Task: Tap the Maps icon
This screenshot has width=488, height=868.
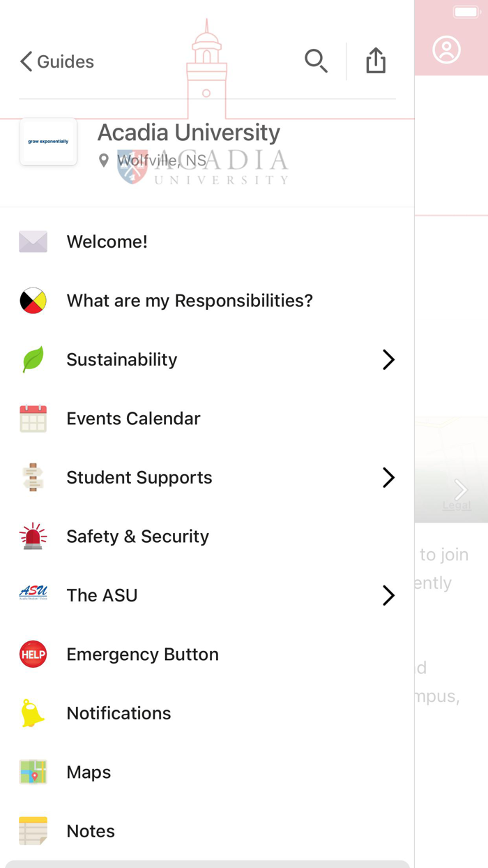Action: pos(33,772)
